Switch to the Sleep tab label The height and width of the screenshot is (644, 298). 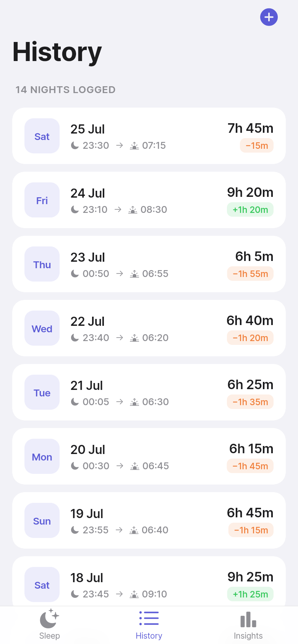point(50,636)
